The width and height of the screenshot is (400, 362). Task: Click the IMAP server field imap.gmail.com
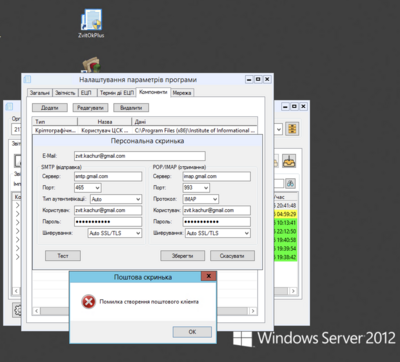217,176
